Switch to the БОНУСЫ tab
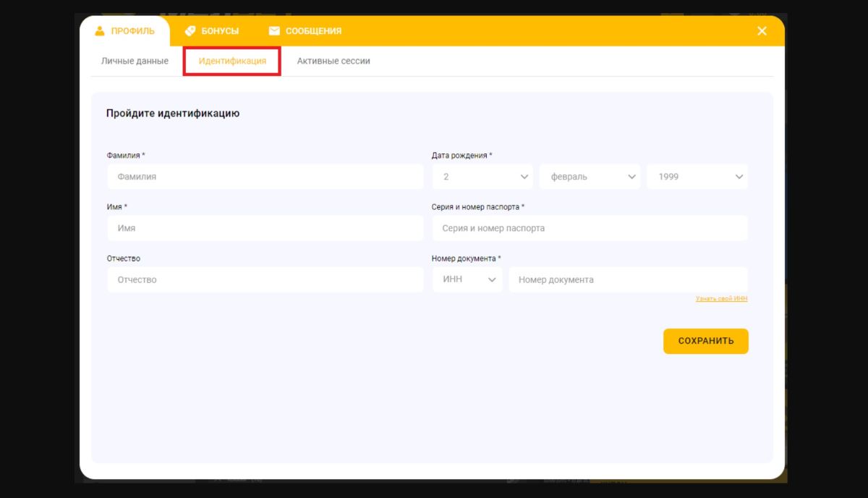The image size is (868, 498). 220,31
